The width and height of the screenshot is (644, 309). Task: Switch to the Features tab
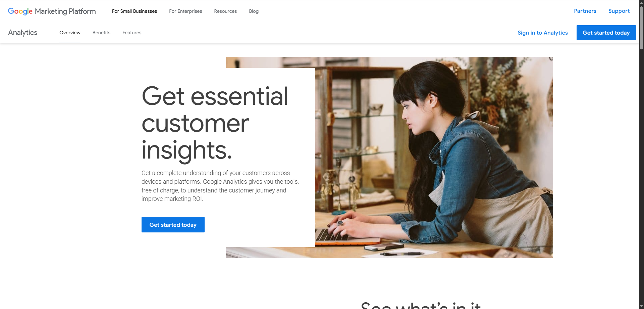pos(132,33)
